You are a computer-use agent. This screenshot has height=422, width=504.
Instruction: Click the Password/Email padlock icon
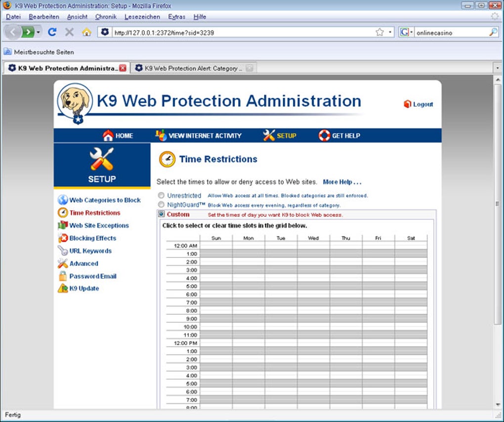63,276
